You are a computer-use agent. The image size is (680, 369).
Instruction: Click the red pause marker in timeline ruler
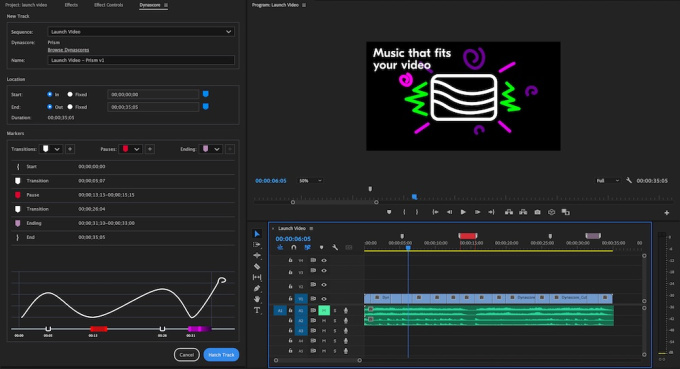click(x=468, y=236)
